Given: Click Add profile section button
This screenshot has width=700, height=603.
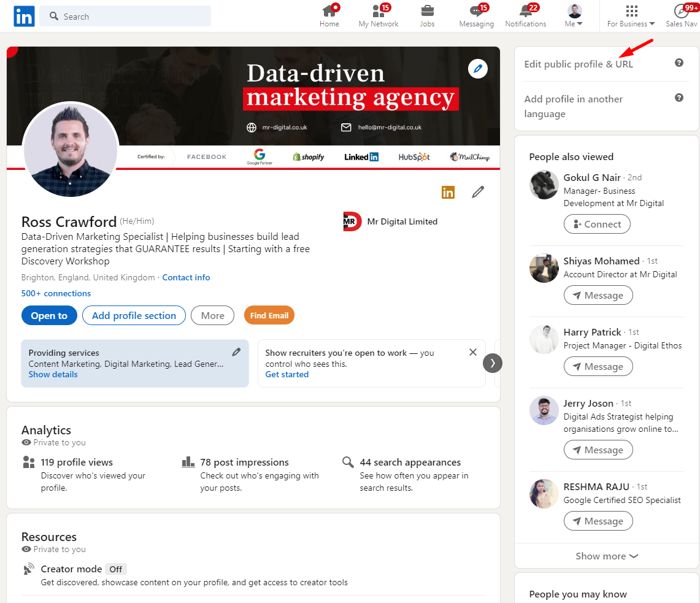Looking at the screenshot, I should [134, 315].
